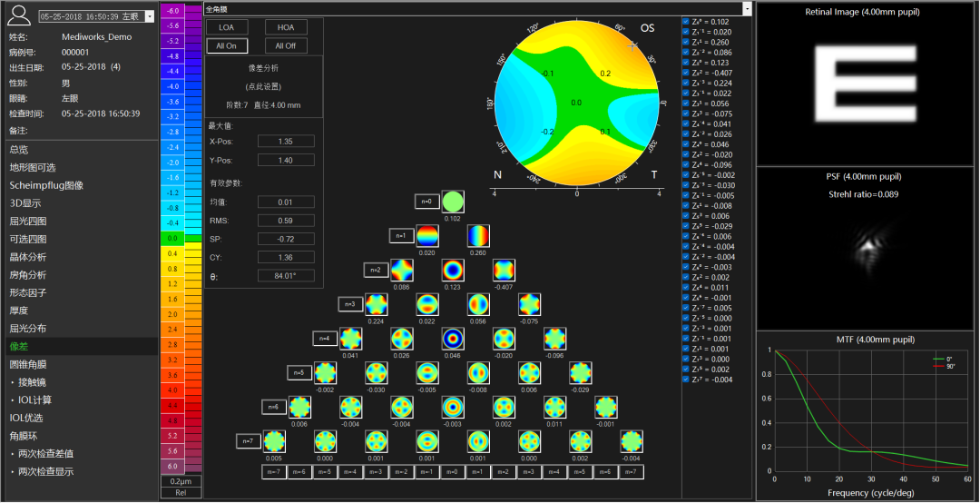Toggle the Z5⁵ = -0.029 coefficient checkbox
The width and height of the screenshot is (980, 503).
[x=687, y=226]
